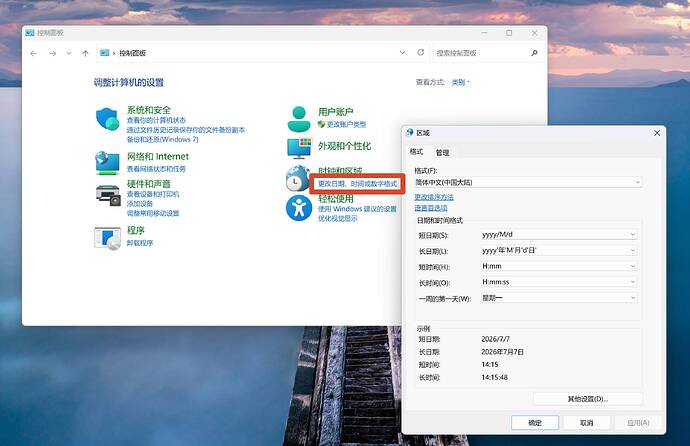Image resolution: width=690 pixels, height=446 pixels.
Task: Click the 更改排序方法 link
Action: pos(434,197)
